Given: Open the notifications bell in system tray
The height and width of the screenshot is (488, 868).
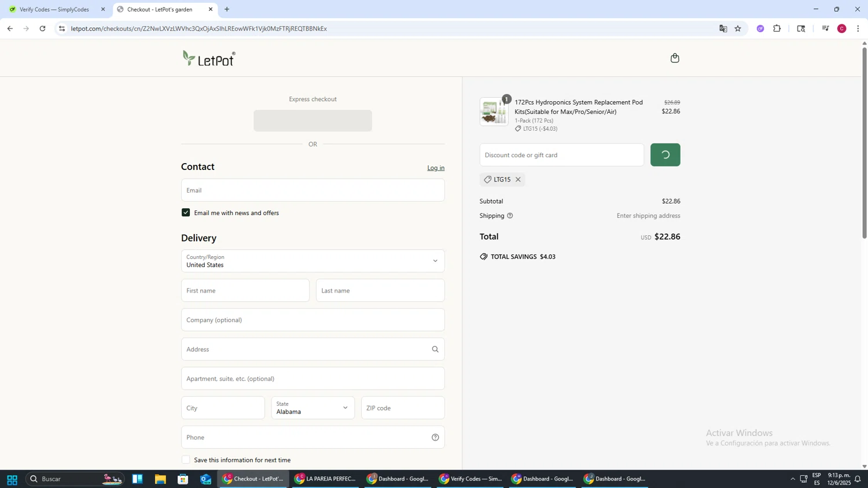Looking at the screenshot, I should coord(858,479).
